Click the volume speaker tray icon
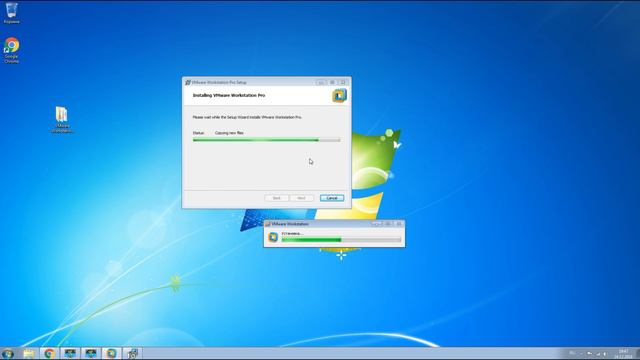Screen dimensions: 640x360 (x=605, y=353)
